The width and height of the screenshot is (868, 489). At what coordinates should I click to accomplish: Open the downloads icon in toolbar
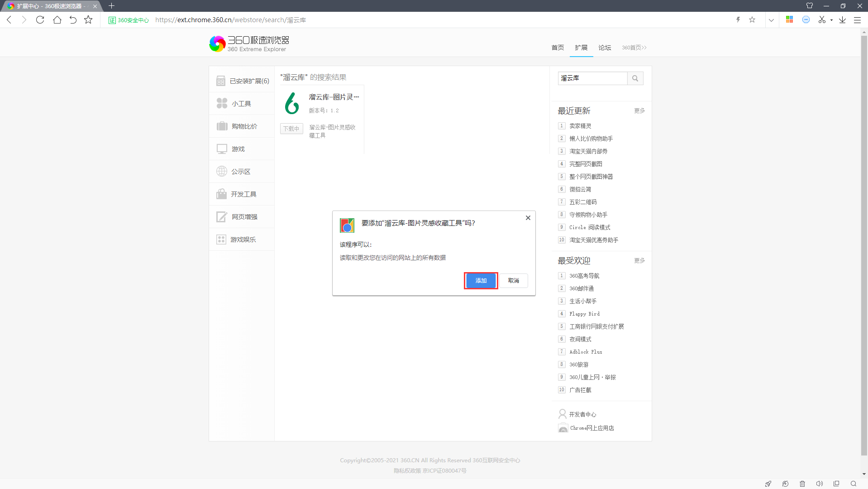click(842, 20)
